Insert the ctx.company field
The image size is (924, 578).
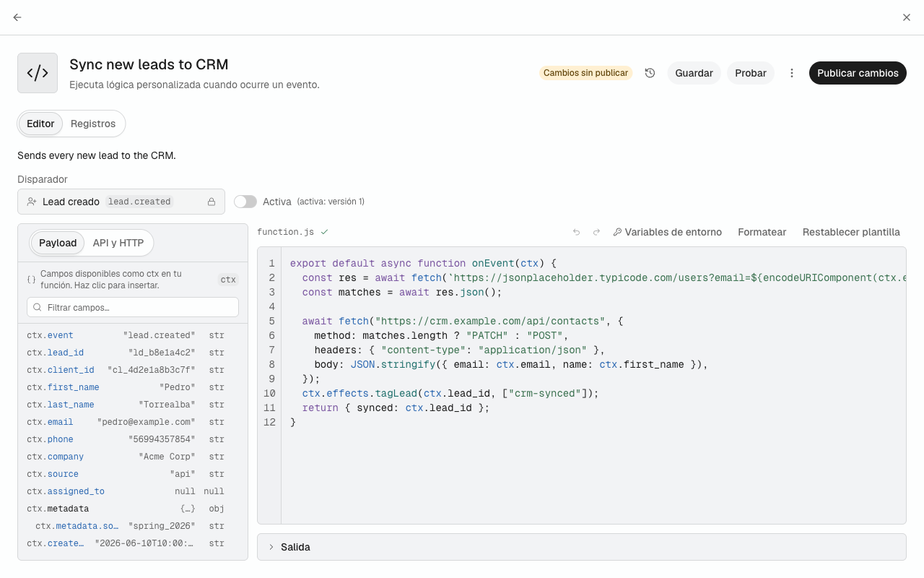point(133,457)
